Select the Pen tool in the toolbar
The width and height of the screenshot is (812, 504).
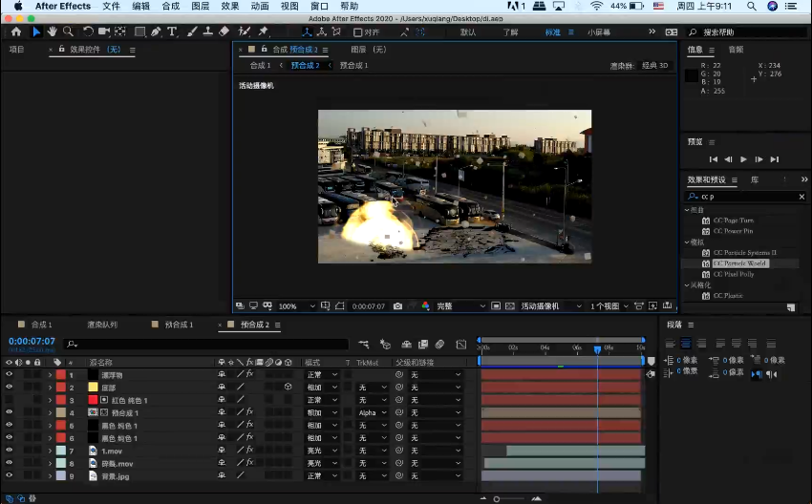[157, 31]
